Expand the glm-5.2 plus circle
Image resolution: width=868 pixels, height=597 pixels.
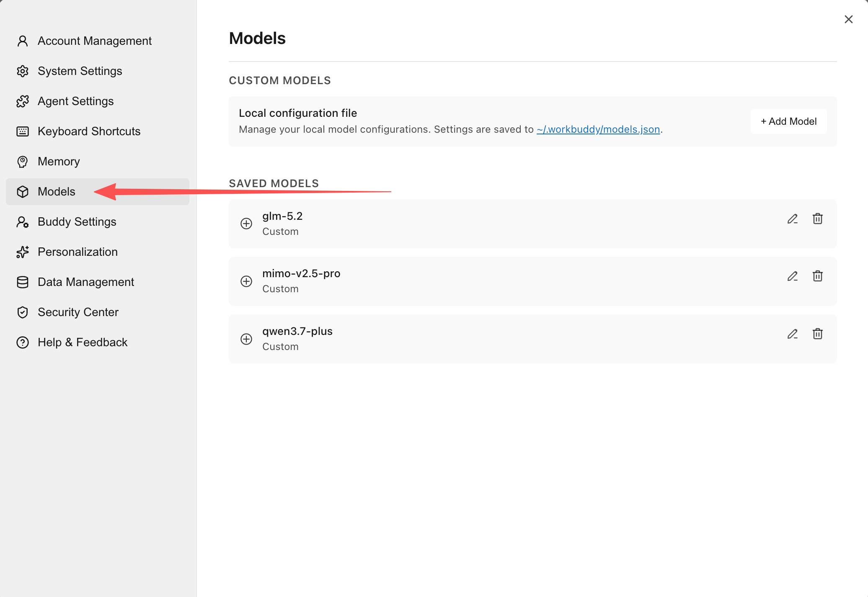[x=246, y=224]
